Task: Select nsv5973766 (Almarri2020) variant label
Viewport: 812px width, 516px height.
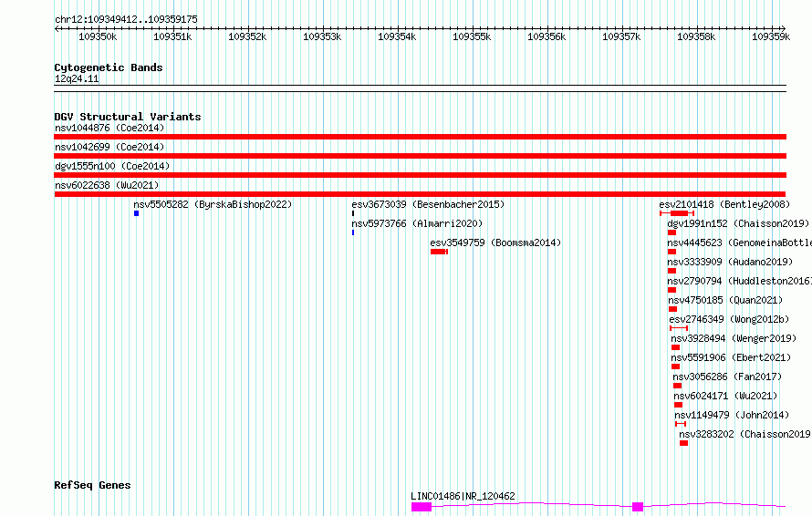Action: [417, 223]
